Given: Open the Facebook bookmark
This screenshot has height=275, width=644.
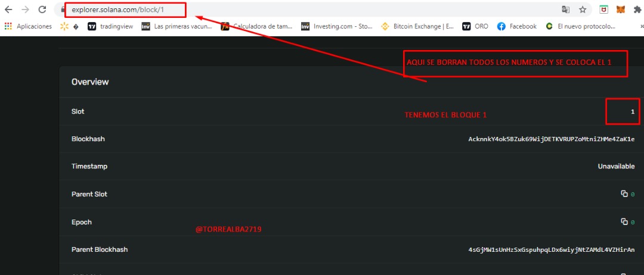Looking at the screenshot, I should pyautogui.click(x=516, y=26).
